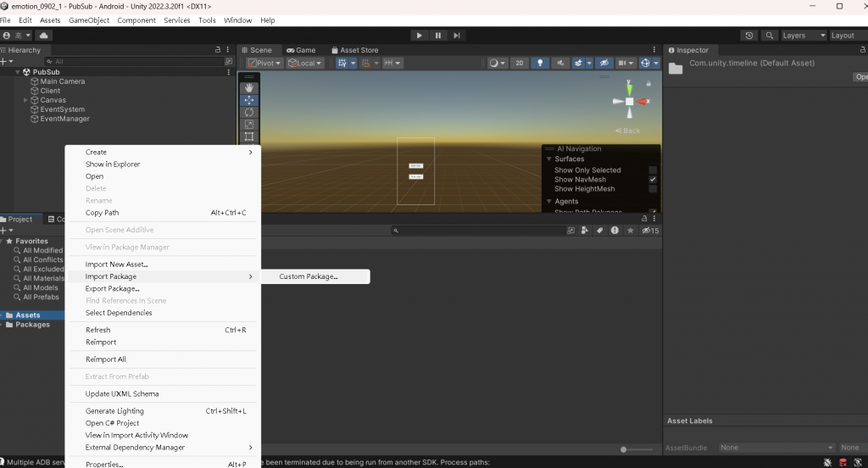868x468 pixels.
Task: Select the Hand view tool
Action: click(x=249, y=87)
